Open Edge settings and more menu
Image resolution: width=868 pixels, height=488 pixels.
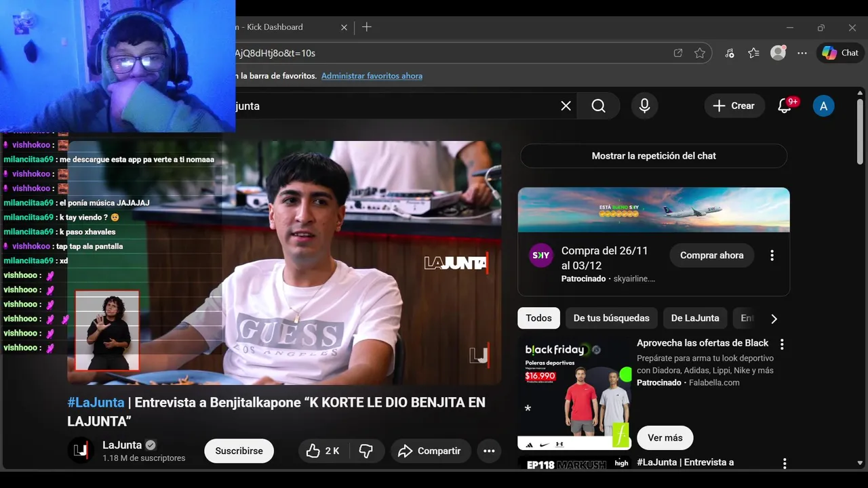(802, 53)
